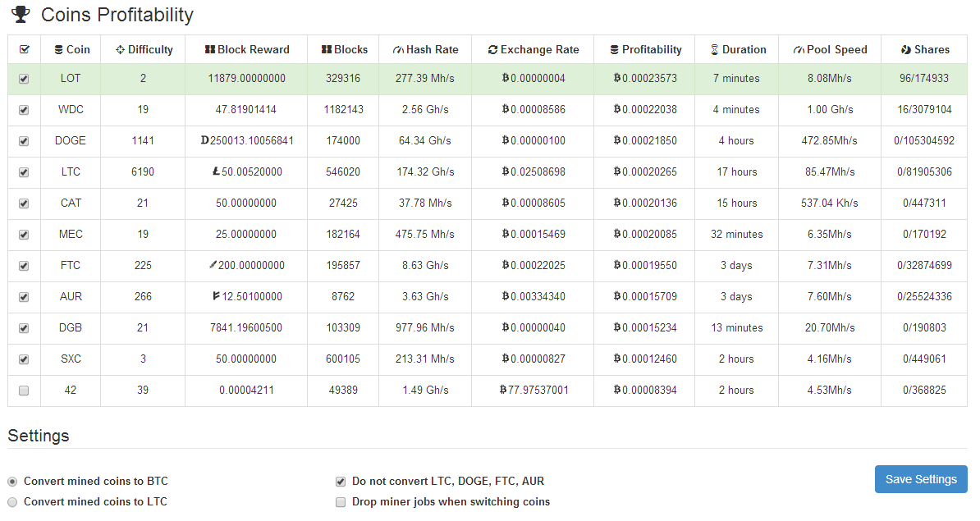
Task: Uncheck Do not convert LTC, DOGE, FTC, AUR
Action: (341, 482)
